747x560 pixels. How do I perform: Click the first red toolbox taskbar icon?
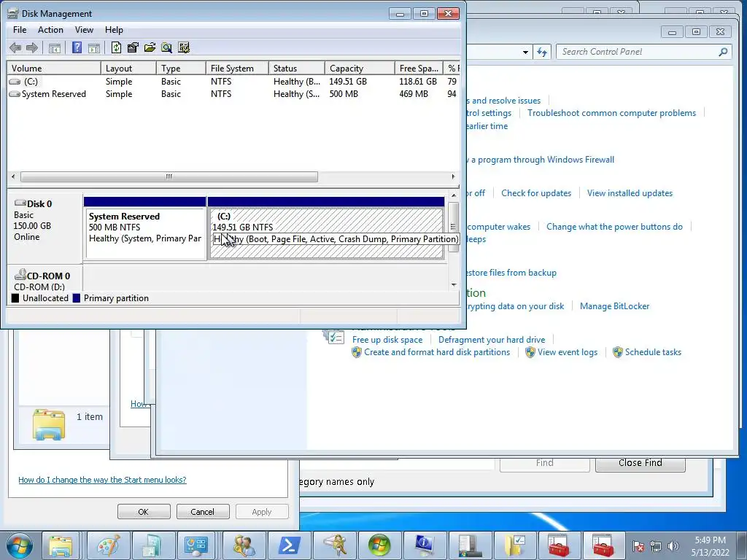point(558,545)
